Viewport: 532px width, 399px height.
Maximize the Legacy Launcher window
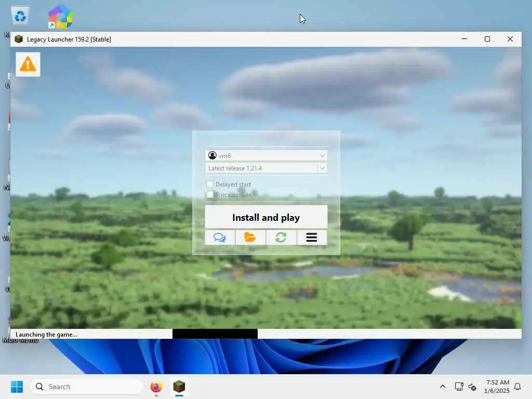pyautogui.click(x=487, y=39)
